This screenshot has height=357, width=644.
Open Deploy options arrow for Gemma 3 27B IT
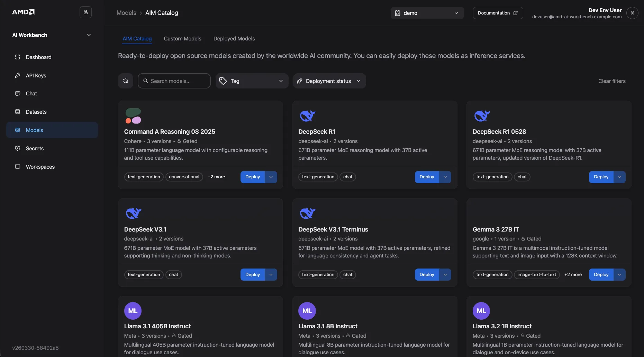point(619,274)
